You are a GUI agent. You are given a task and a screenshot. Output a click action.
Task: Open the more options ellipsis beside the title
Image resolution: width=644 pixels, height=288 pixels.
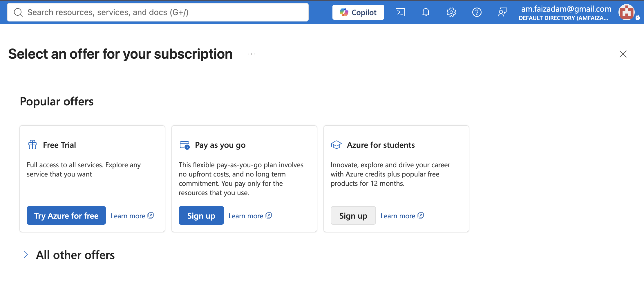click(x=252, y=54)
